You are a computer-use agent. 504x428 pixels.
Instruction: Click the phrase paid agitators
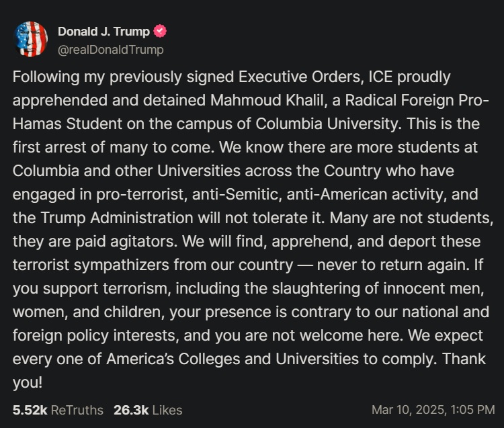click(126, 242)
